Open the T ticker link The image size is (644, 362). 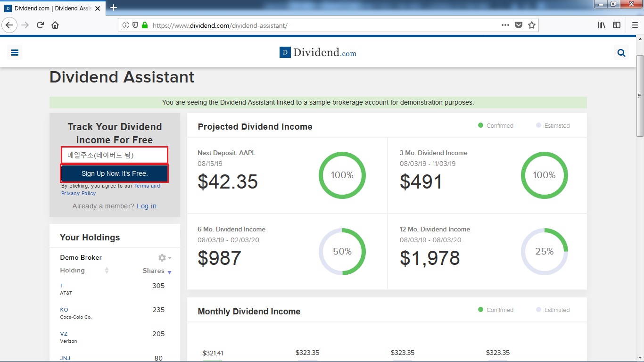pos(62,286)
